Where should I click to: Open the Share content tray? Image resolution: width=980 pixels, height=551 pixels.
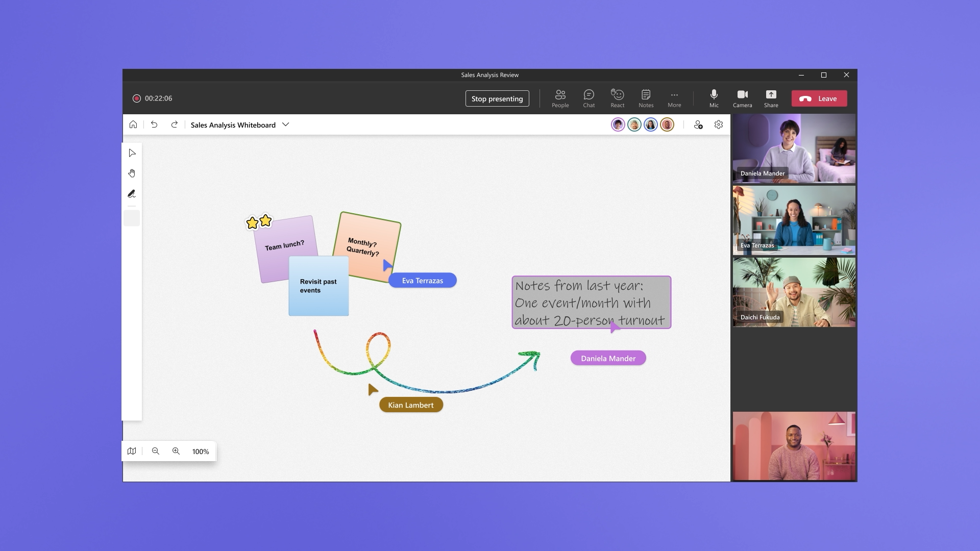(771, 98)
